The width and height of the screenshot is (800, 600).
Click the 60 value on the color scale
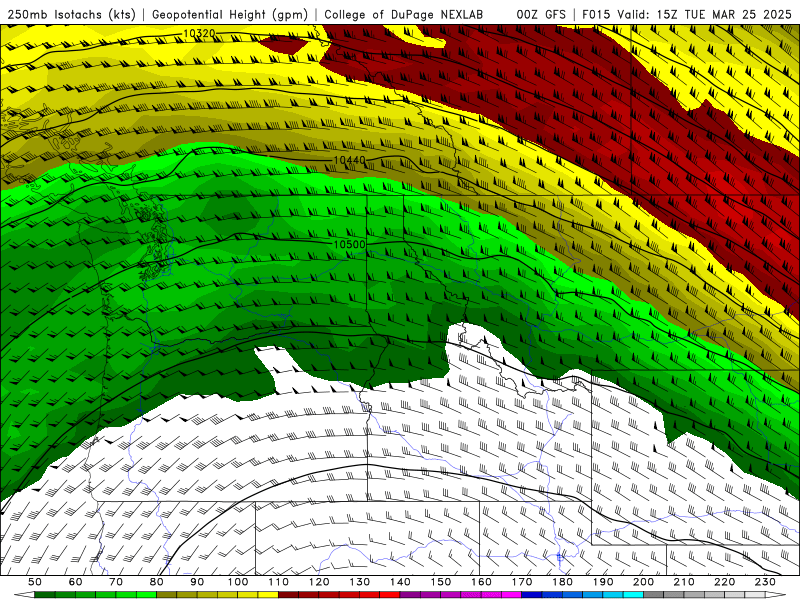(x=76, y=582)
